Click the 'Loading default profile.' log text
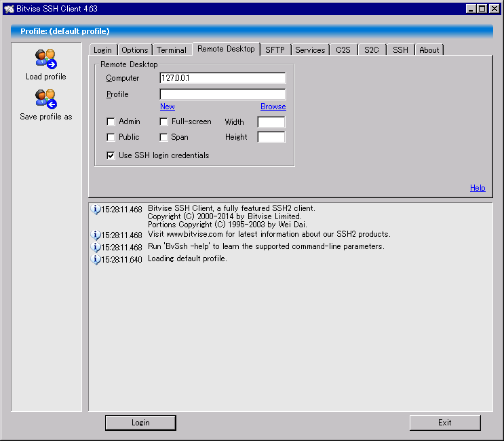The height and width of the screenshot is (441, 504). pos(187,258)
